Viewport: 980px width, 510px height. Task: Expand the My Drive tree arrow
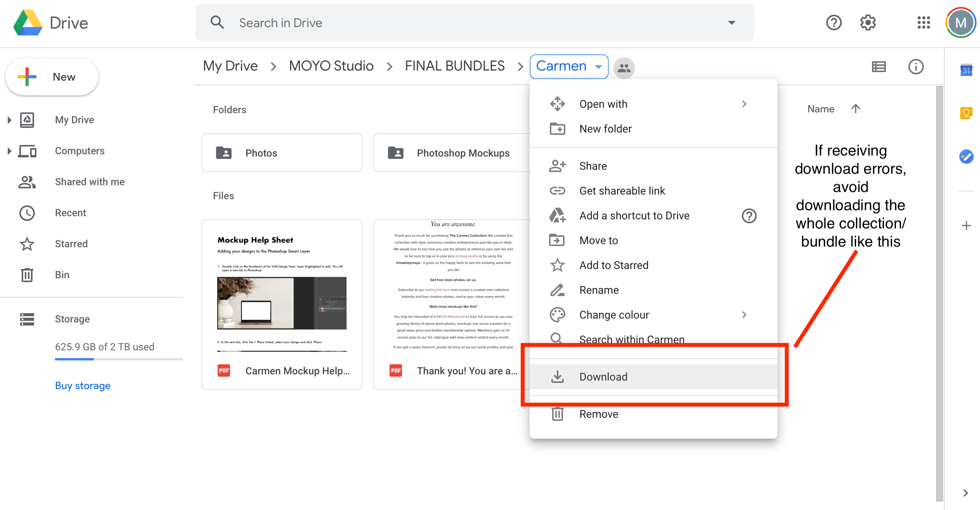(9, 120)
